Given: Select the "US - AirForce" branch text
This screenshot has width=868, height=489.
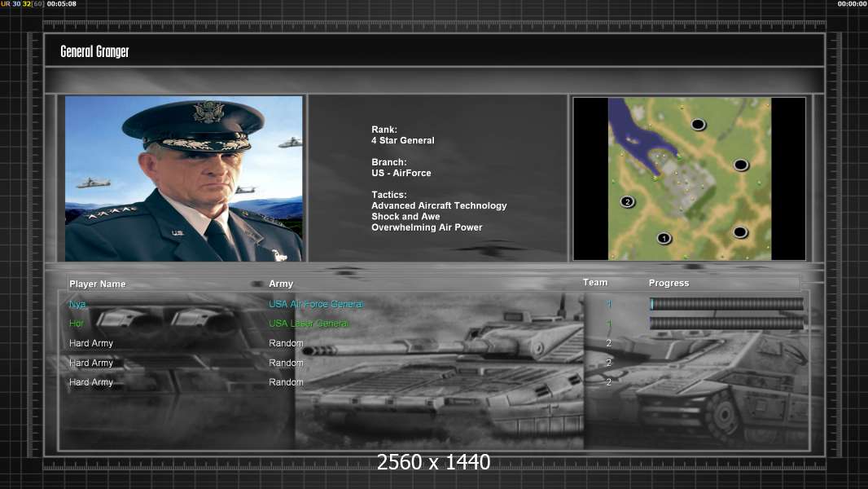Looking at the screenshot, I should 401,173.
